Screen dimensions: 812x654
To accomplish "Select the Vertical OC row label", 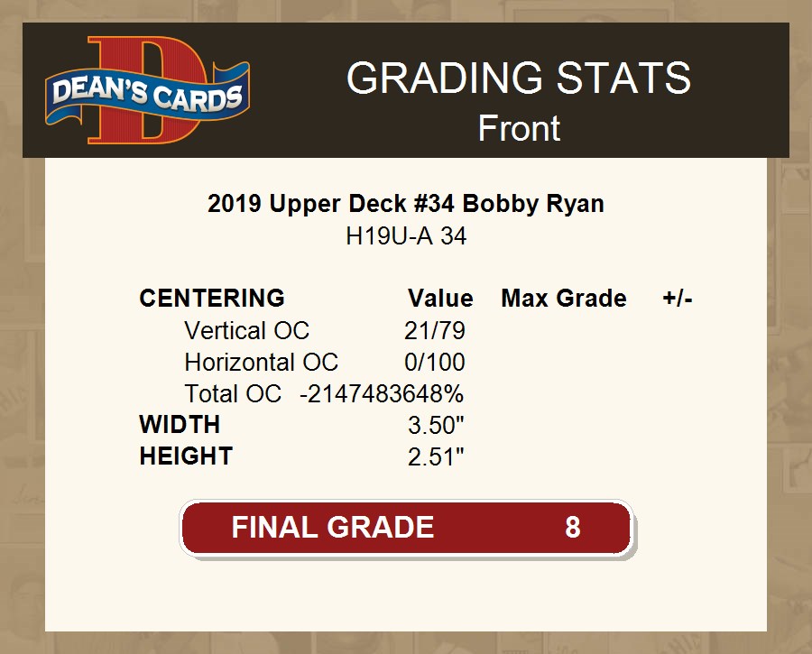I will point(246,331).
